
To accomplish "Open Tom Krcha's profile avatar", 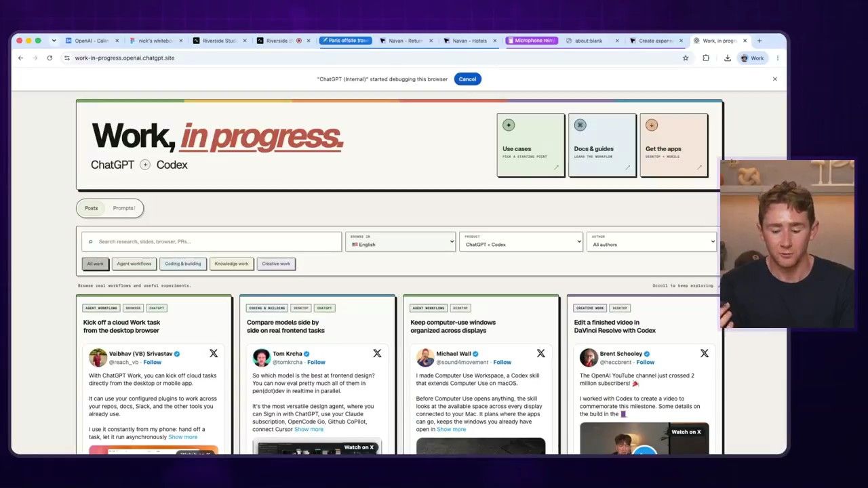I will 261,358.
